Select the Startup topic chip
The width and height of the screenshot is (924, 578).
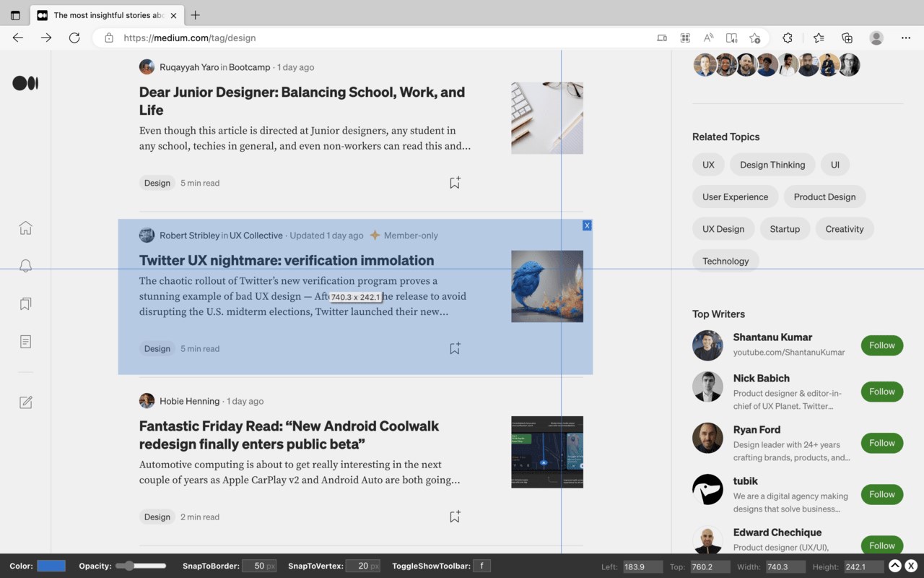coord(785,229)
